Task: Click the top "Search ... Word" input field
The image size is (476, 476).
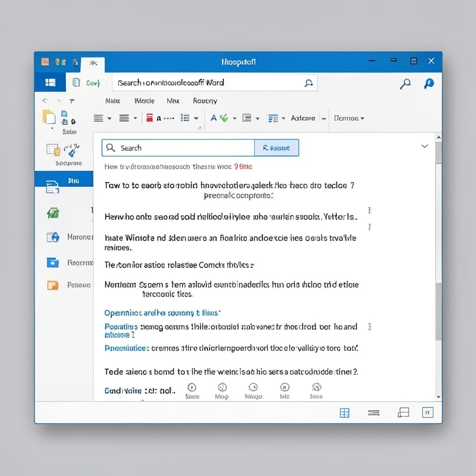Action: [x=215, y=83]
